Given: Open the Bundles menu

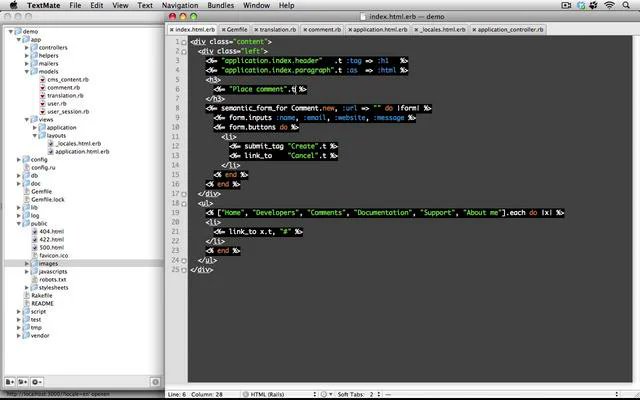Looking at the screenshot, I should tap(220, 5).
